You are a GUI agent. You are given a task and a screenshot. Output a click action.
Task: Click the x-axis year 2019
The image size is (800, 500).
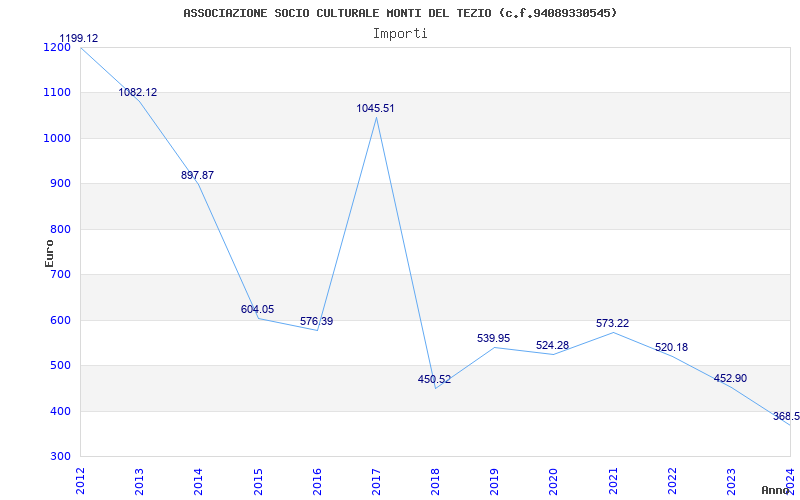[x=494, y=481]
